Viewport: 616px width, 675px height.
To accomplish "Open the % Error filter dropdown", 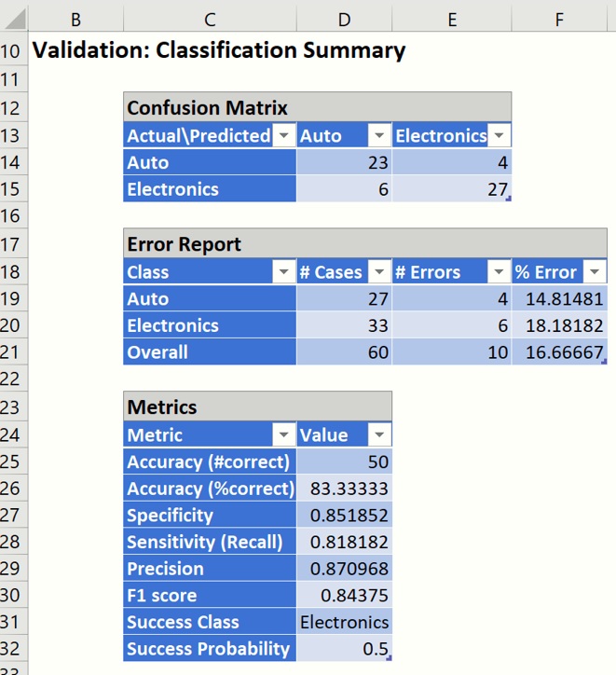I will [x=593, y=272].
